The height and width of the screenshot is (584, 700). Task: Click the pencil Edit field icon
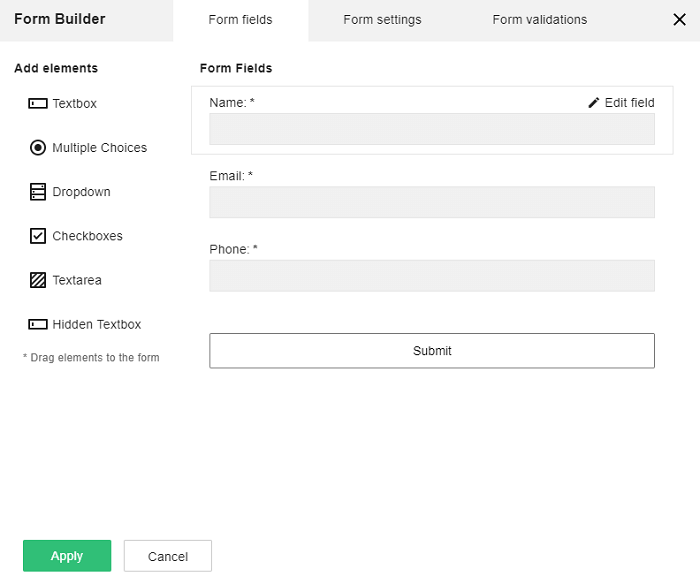coord(594,103)
